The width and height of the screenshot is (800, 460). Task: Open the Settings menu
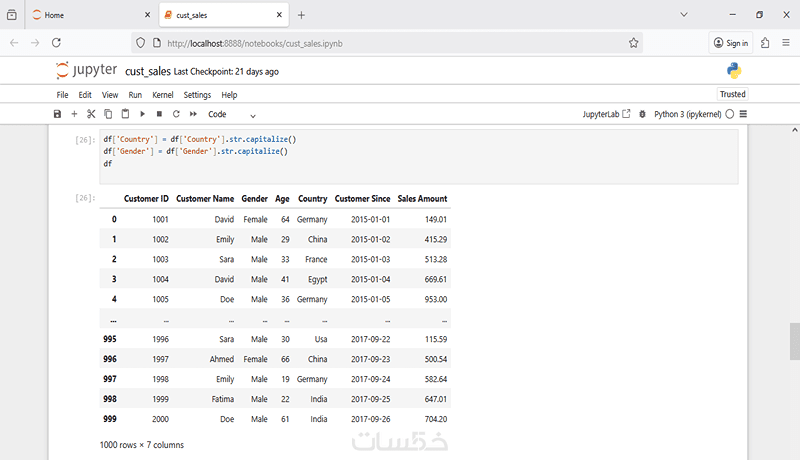coord(197,95)
